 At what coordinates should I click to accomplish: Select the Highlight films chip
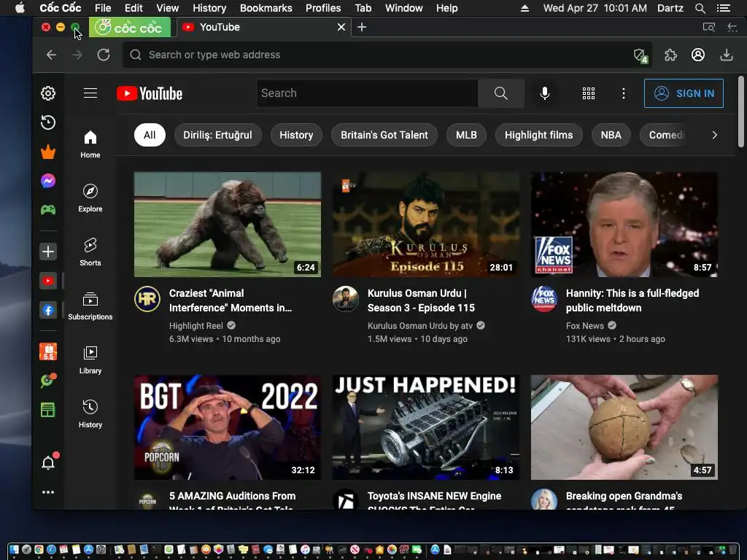539,135
